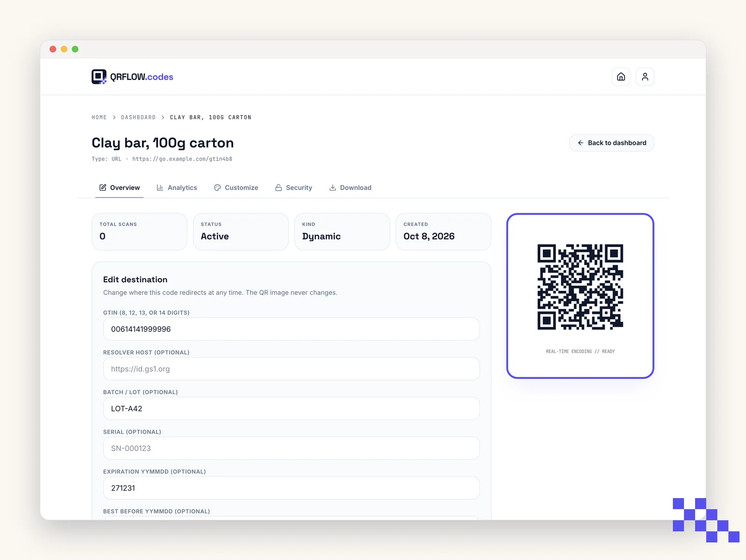
Task: Click the 'GTIN (8, 12, 13, OR 14 DIGITS)' label
Action: pyautogui.click(x=146, y=313)
